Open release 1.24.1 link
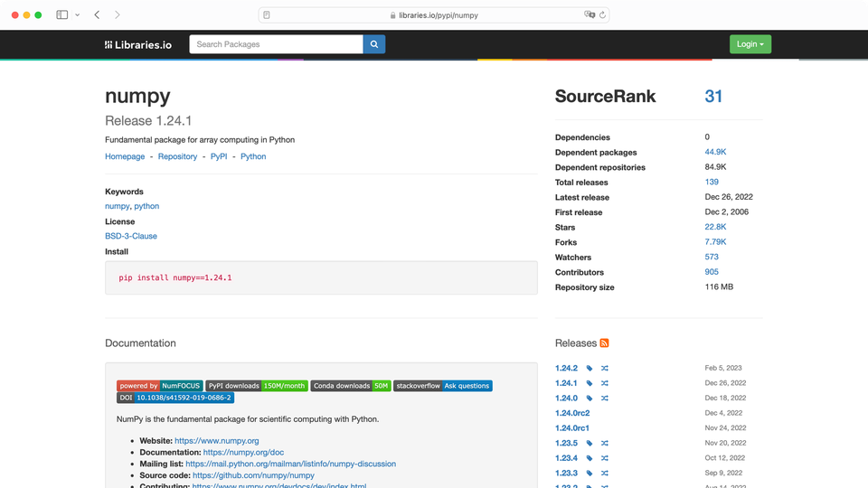Screen dimensions: 868x488 [x=566, y=383]
